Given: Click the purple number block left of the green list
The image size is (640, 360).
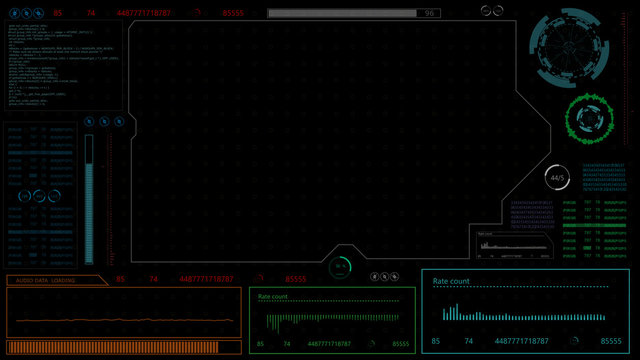Looking at the screenshot, I should (532, 215).
